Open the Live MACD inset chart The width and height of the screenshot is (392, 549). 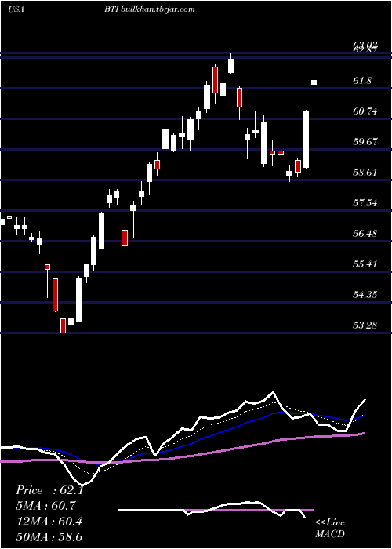(x=216, y=510)
